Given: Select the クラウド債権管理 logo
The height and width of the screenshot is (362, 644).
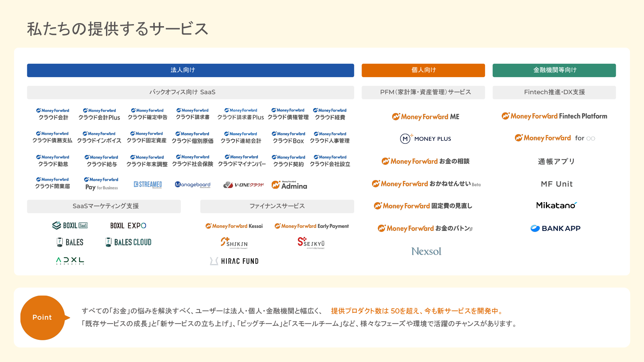Looking at the screenshot, I should (x=288, y=114).
